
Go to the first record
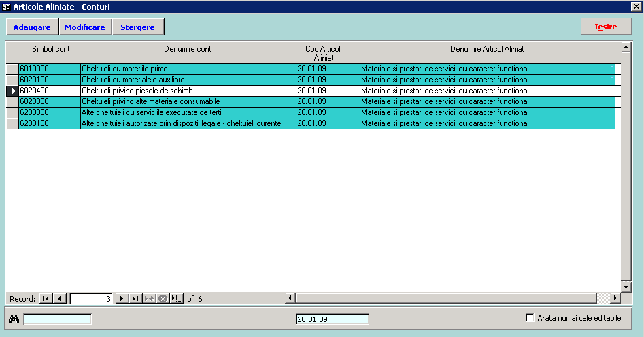(x=46, y=299)
